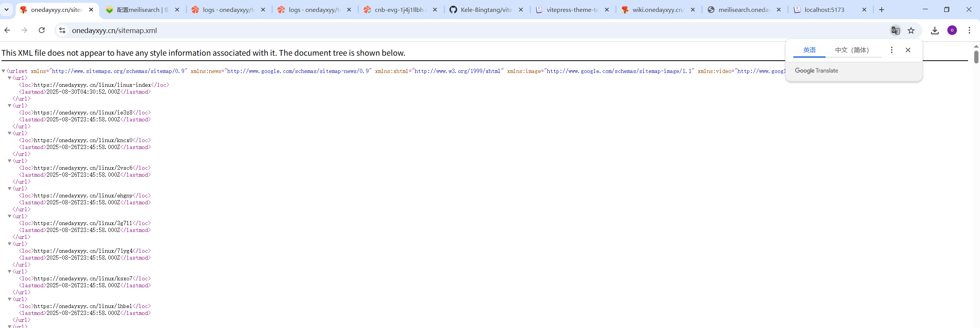Open the site information icon in address bar
Image resolution: width=980 pixels, height=328 pixels.
62,30
